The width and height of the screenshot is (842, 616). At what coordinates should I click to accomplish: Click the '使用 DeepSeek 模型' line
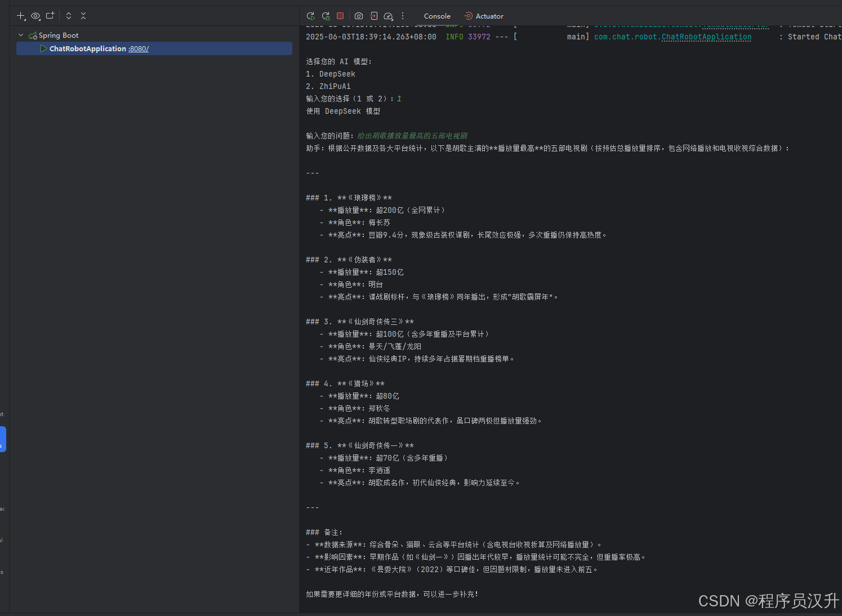(343, 111)
